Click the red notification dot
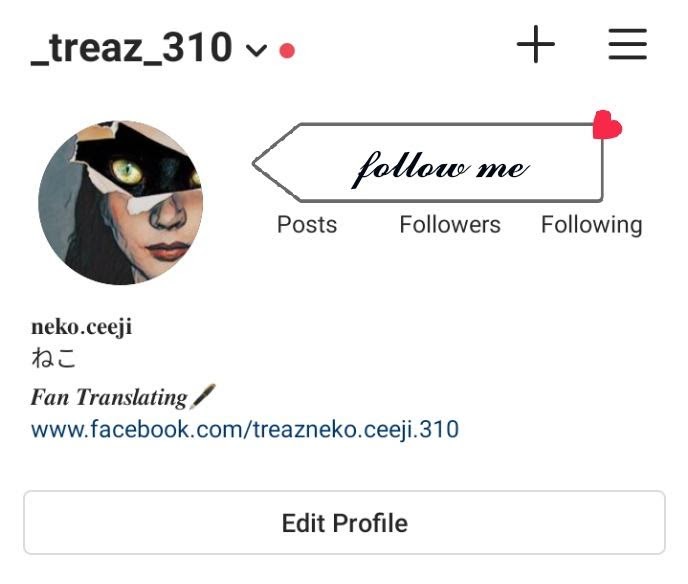The image size is (688, 584). coord(287,50)
